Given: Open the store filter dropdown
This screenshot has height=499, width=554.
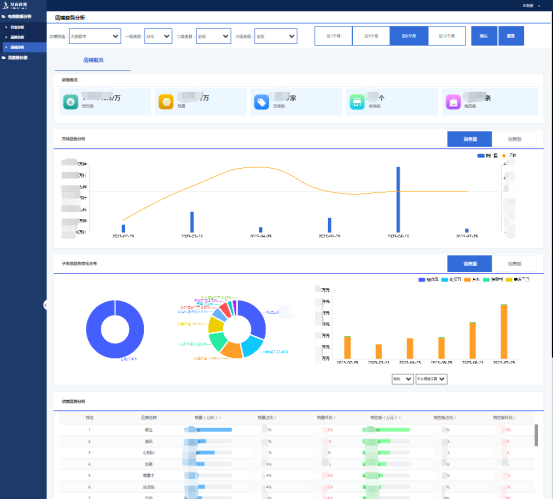Looking at the screenshot, I should coord(95,36).
